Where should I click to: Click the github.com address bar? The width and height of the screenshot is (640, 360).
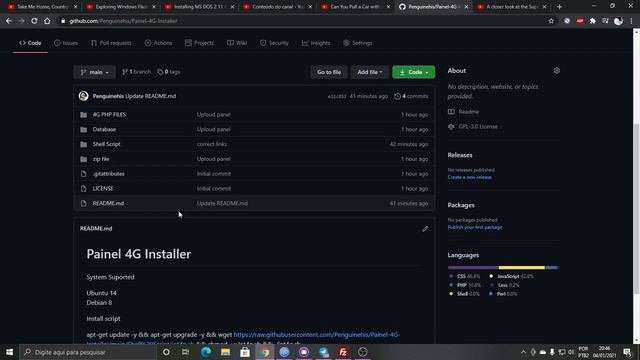click(x=302, y=21)
